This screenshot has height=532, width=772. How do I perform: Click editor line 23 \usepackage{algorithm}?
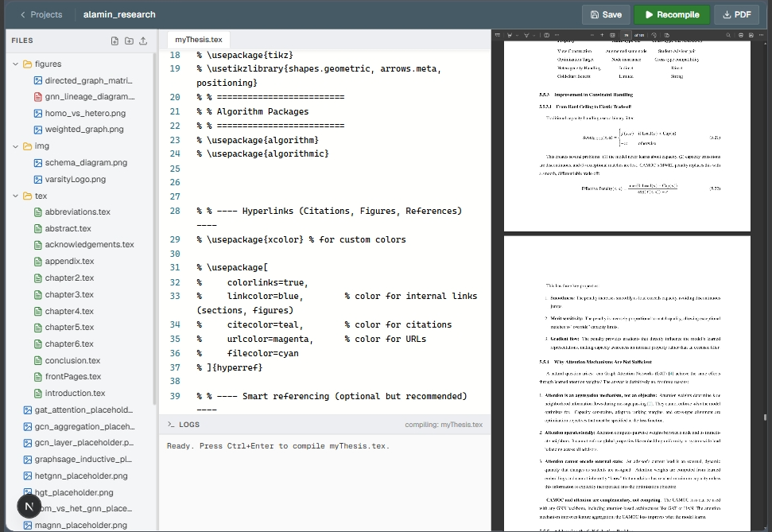coord(258,140)
